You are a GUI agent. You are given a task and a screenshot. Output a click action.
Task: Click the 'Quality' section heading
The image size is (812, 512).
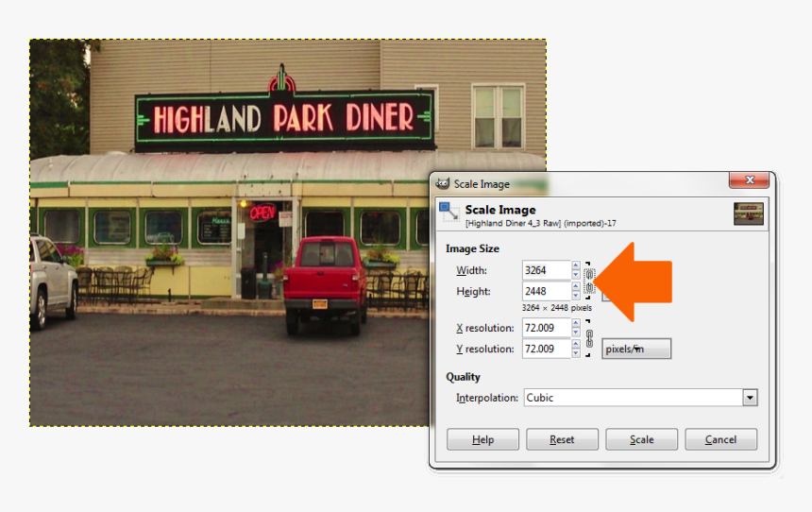tap(463, 377)
